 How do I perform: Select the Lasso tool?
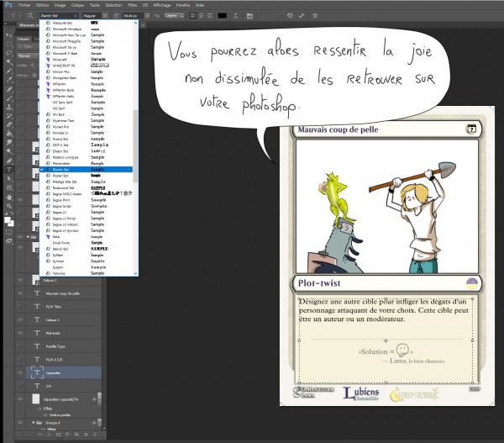coord(9,53)
